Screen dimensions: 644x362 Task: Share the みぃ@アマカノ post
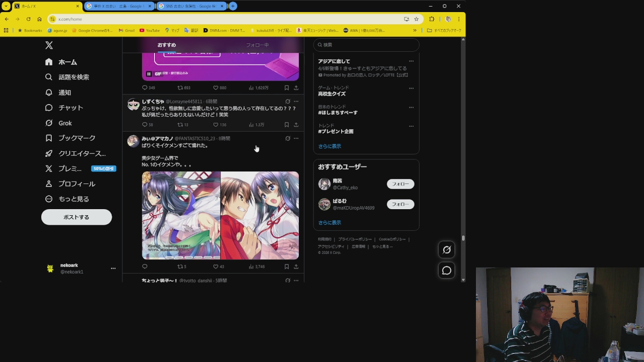(296, 266)
